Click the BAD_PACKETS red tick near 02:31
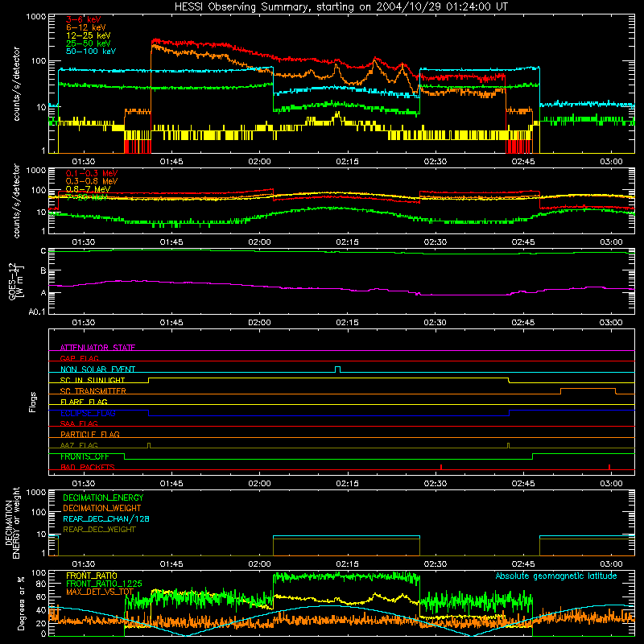Viewport: 644px width, 644px height. [440, 467]
